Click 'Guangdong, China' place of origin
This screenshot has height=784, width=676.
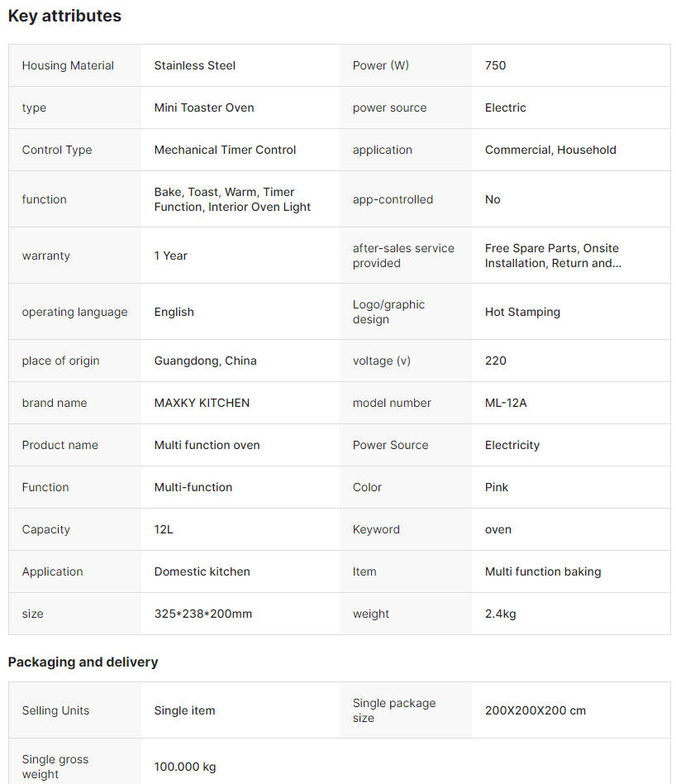click(205, 361)
